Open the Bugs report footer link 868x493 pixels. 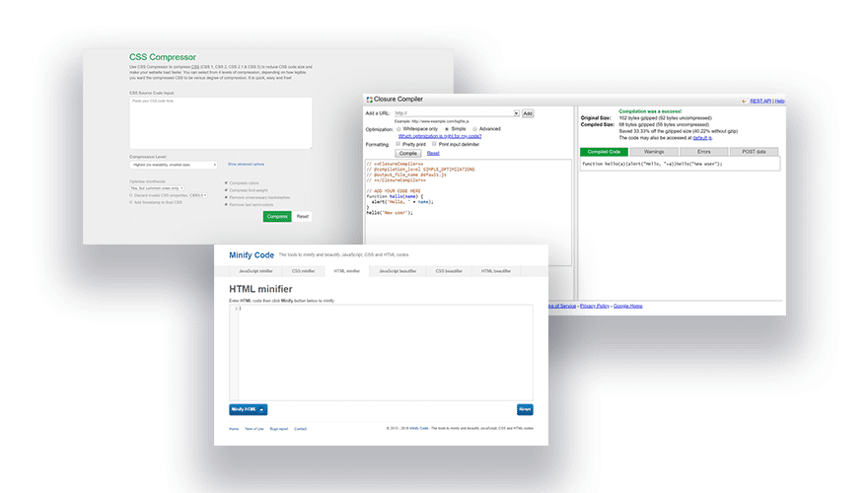279,429
